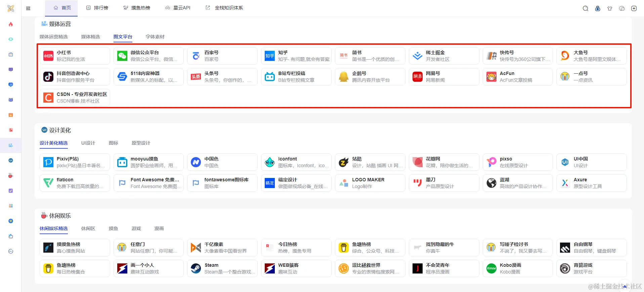Open the 简书 card
Screen dimensions: 644x292
click(x=370, y=56)
